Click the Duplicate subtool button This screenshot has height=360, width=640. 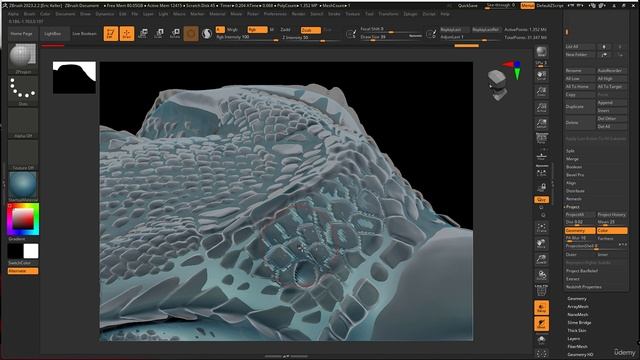580,107
